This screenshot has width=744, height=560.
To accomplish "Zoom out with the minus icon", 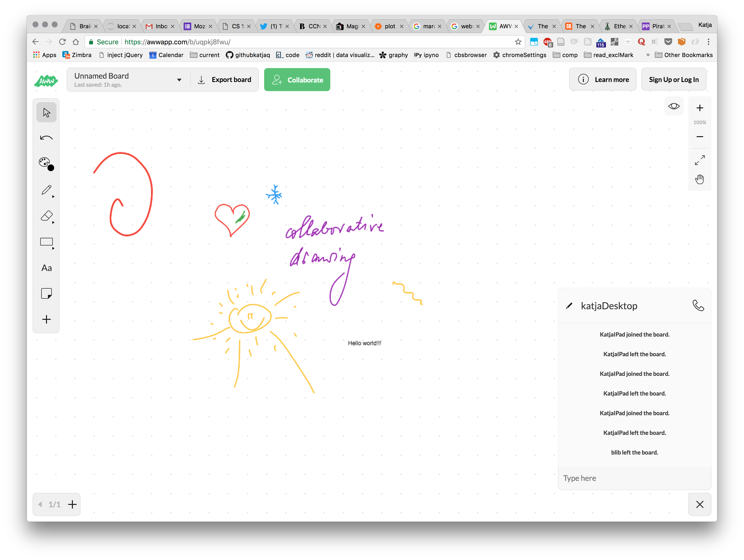I will (x=700, y=137).
